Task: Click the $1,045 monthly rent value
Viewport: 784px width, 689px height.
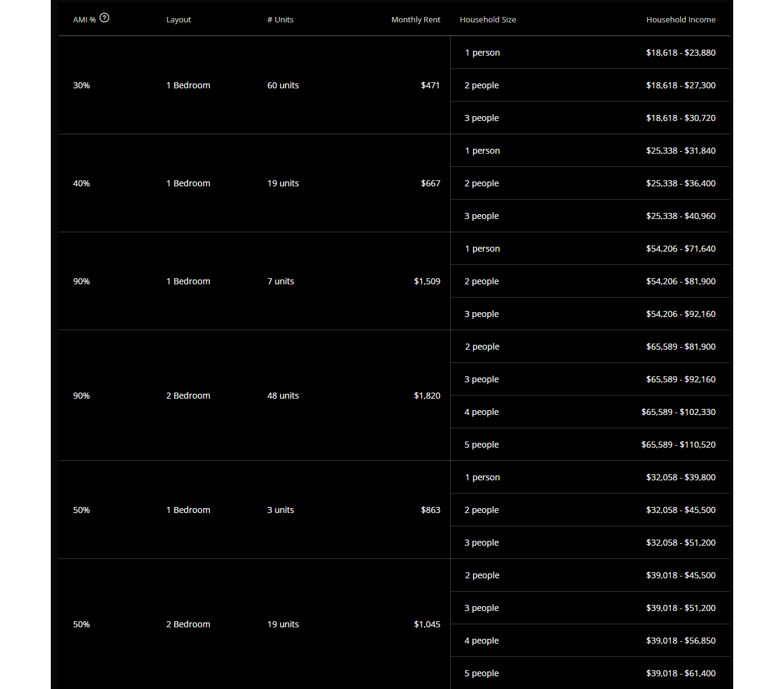Action: click(427, 624)
